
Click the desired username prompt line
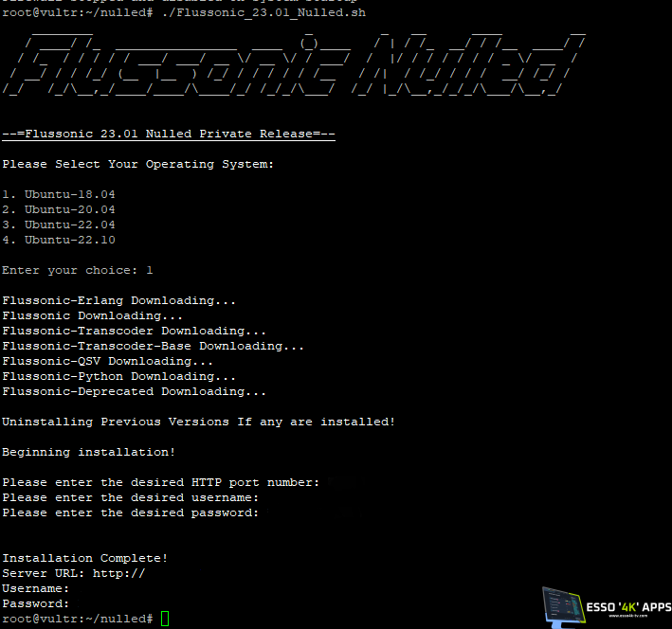tap(130, 497)
